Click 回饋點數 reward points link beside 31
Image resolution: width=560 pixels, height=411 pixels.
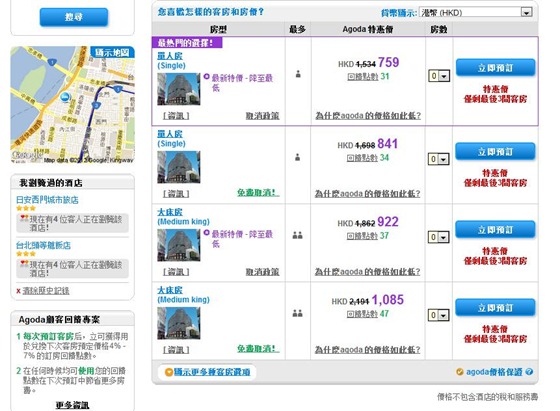tap(362, 76)
